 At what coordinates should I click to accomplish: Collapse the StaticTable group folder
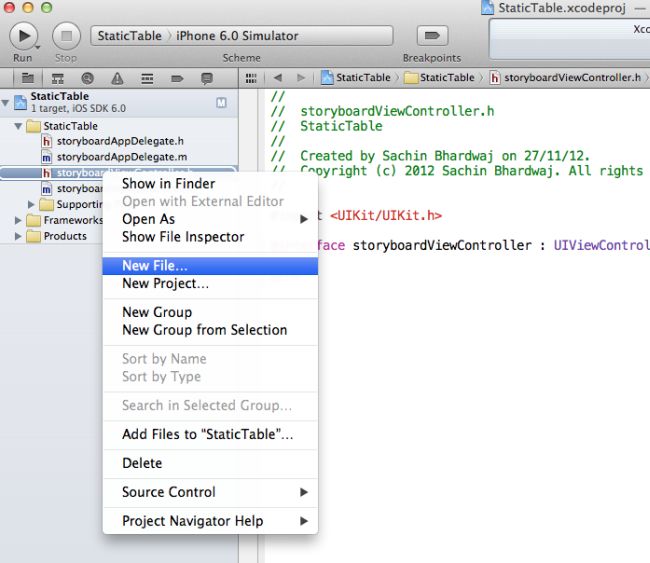click(x=18, y=126)
